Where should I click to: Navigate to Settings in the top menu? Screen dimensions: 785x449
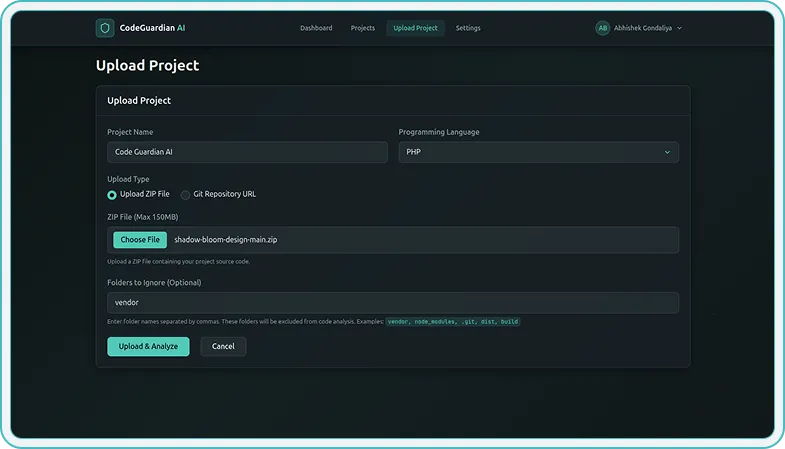click(468, 28)
